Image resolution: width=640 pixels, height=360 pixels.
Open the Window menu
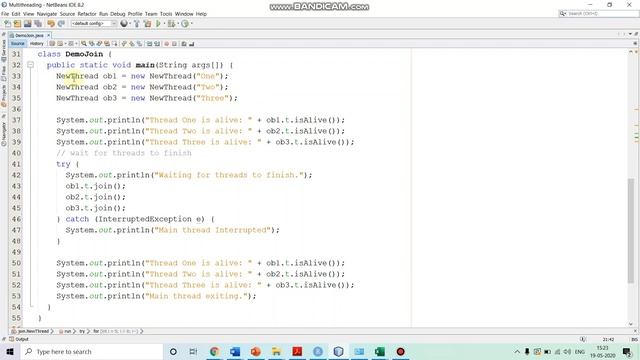[x=184, y=14]
